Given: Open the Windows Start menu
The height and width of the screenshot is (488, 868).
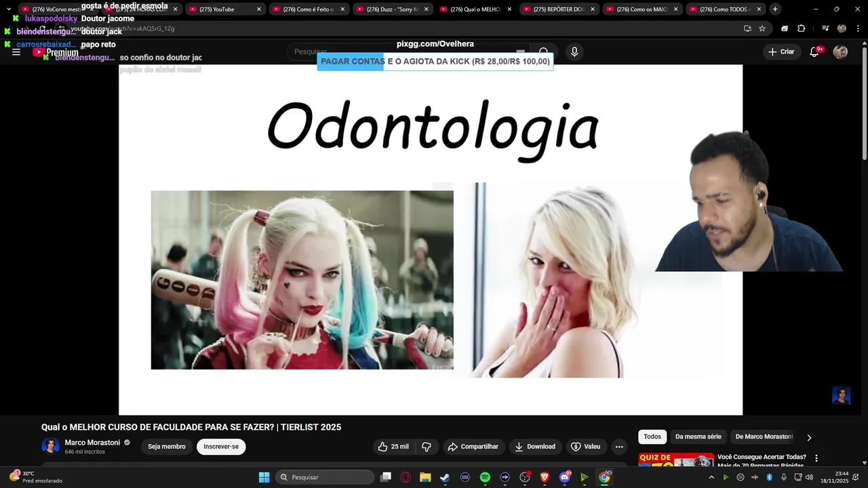Looking at the screenshot, I should (x=264, y=477).
